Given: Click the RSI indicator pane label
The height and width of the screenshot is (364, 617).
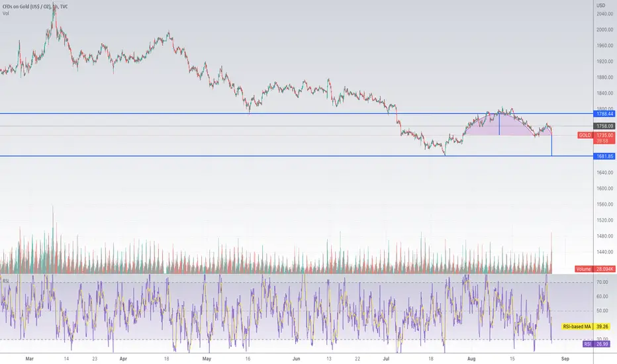Looking at the screenshot, I should click(5, 281).
